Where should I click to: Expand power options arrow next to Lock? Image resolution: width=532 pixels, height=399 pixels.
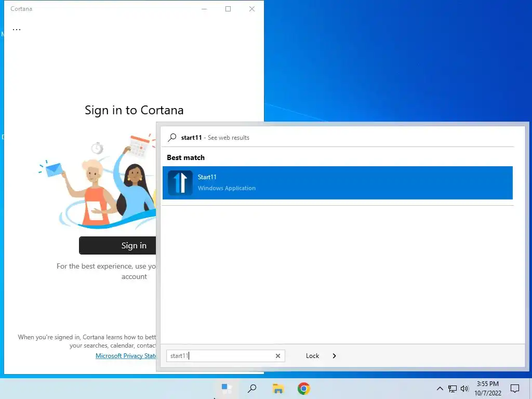pos(334,356)
